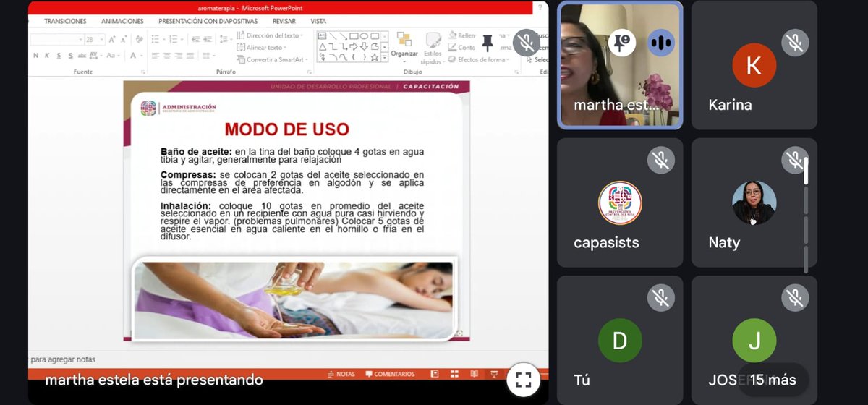The width and height of the screenshot is (868, 405).
Task: Center text in paragraph group
Action: point(166,56)
